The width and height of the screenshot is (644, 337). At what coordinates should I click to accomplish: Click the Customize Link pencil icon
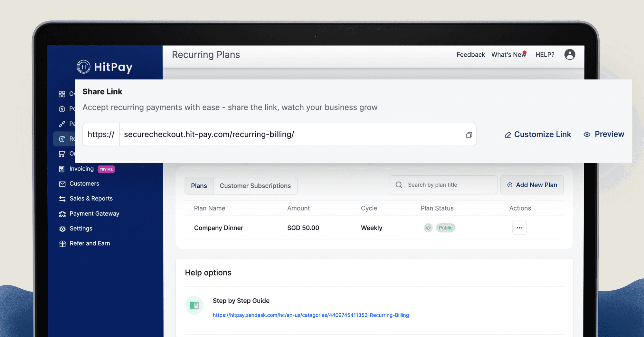point(507,135)
